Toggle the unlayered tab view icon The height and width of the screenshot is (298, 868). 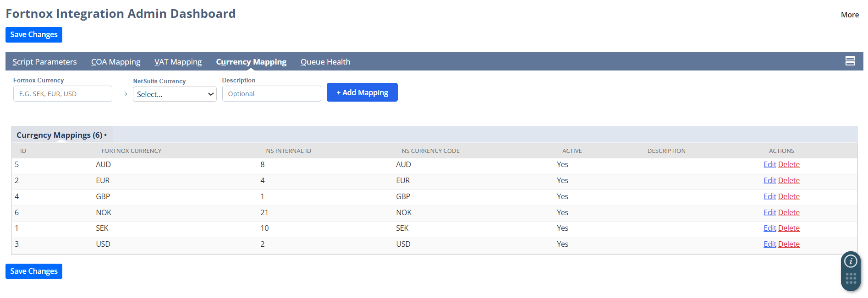[850, 61]
